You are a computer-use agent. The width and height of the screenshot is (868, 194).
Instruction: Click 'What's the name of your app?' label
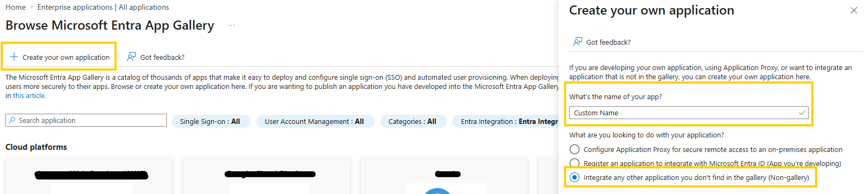pyautogui.click(x=615, y=96)
